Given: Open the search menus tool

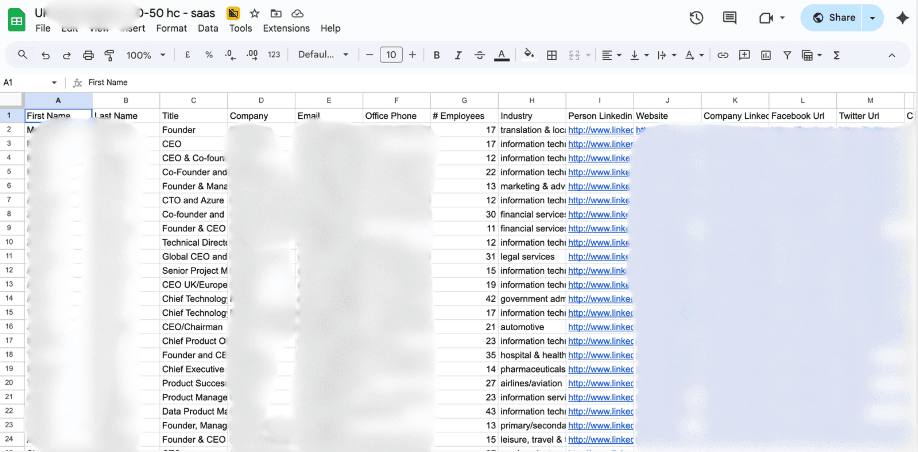Looking at the screenshot, I should (x=23, y=55).
